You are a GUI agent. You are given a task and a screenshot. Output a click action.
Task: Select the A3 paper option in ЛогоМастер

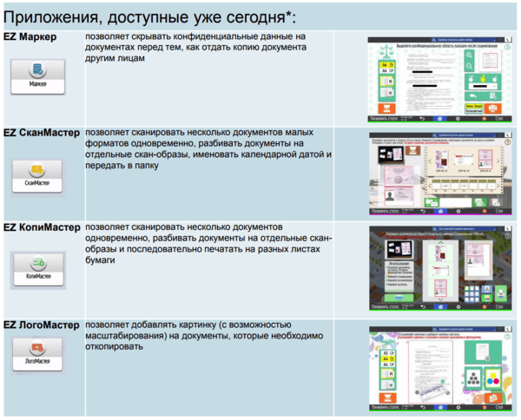click(x=388, y=353)
